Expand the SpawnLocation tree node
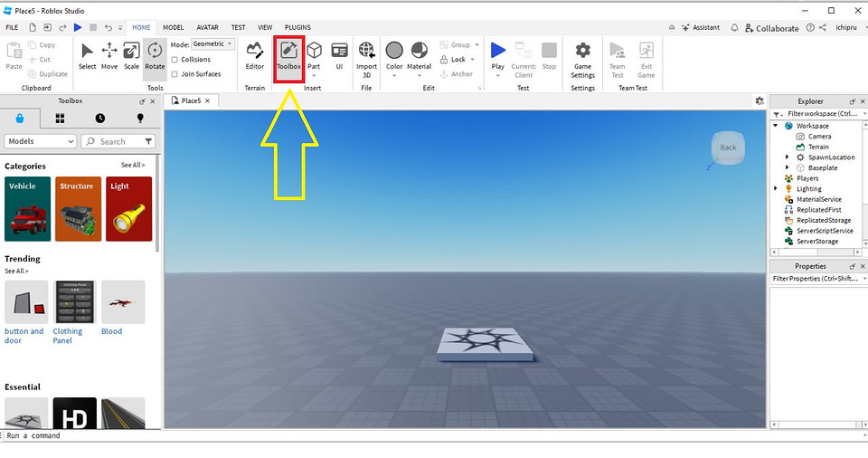 788,157
